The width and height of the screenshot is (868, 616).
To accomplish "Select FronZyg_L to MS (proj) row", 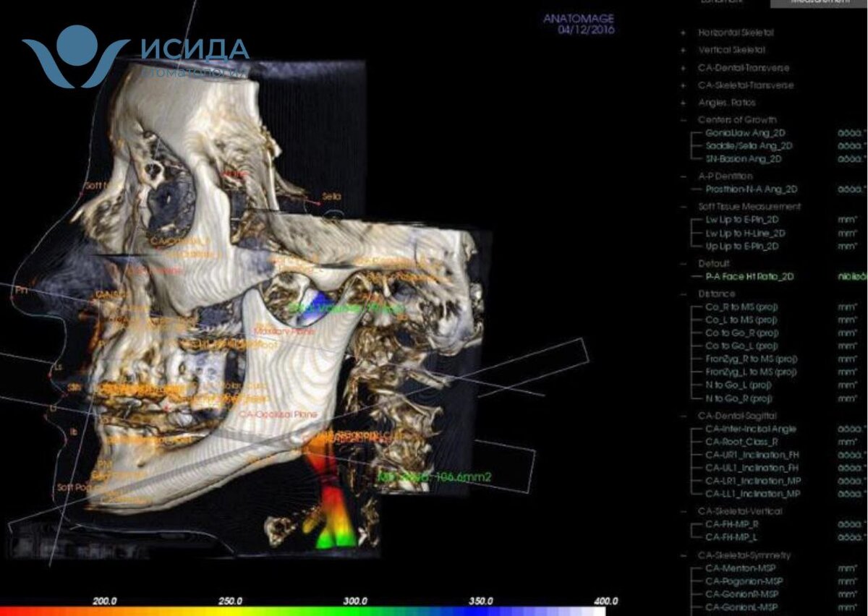I will 751,372.
